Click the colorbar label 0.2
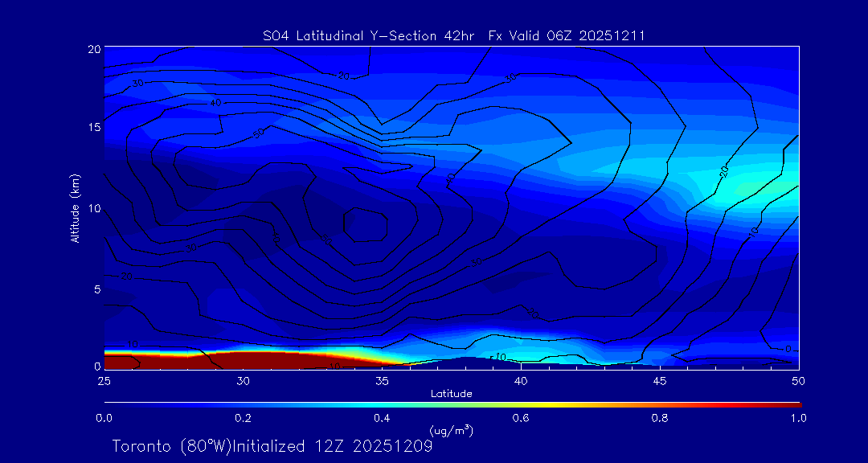 (243, 418)
